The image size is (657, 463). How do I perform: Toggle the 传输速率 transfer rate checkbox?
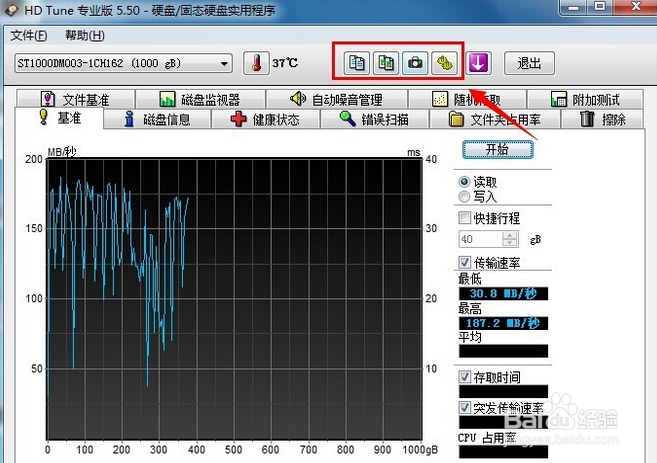(x=464, y=262)
